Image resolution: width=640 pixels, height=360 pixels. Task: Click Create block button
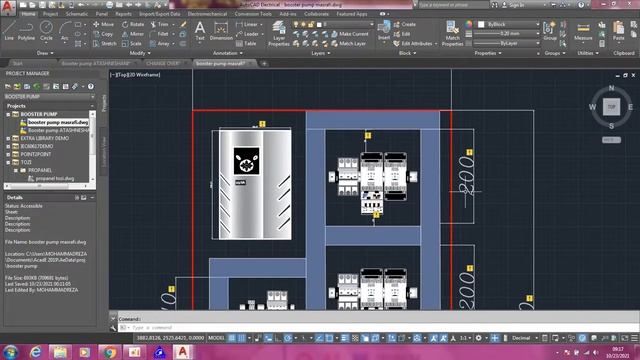pos(404,24)
